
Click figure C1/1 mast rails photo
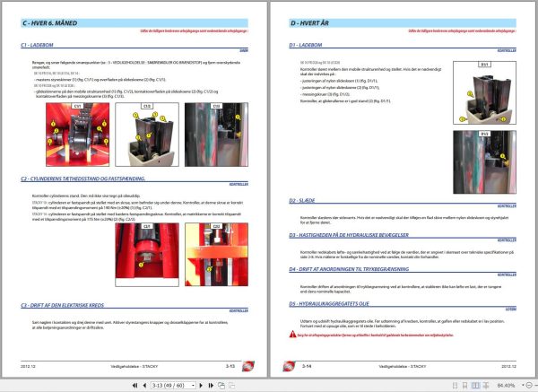tap(77, 135)
